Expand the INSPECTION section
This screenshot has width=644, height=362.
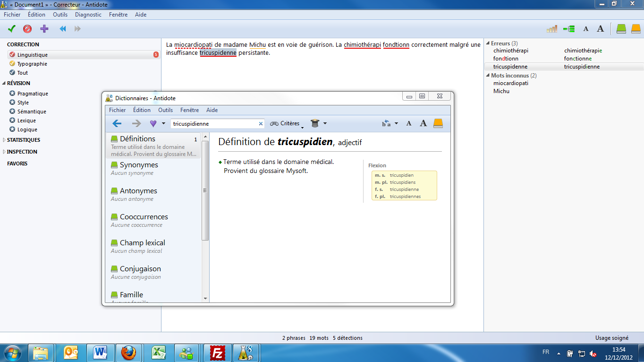click(4, 152)
